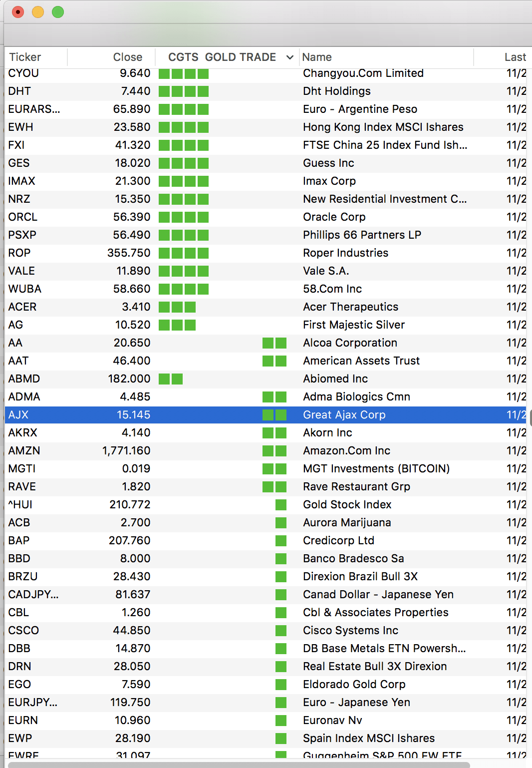Click the ^HUI ticker cell
The image size is (532, 768).
click(x=20, y=505)
